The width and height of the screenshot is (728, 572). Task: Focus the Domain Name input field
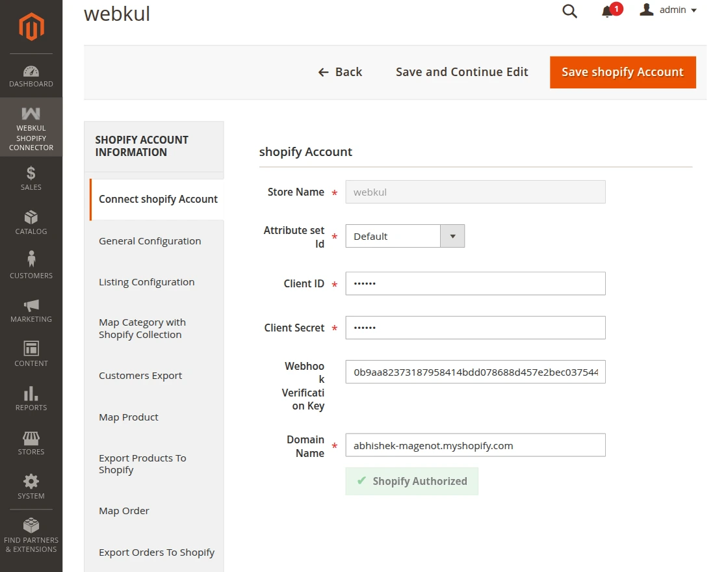[475, 445]
